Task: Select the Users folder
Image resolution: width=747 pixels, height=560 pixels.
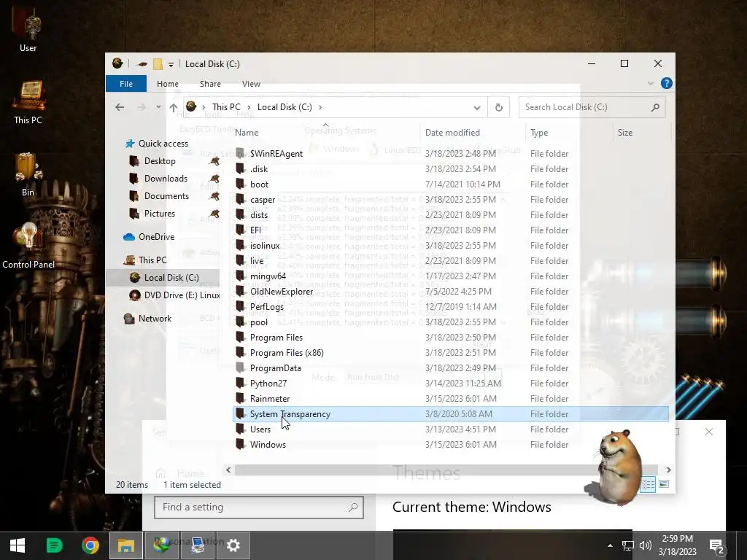Action: point(260,429)
